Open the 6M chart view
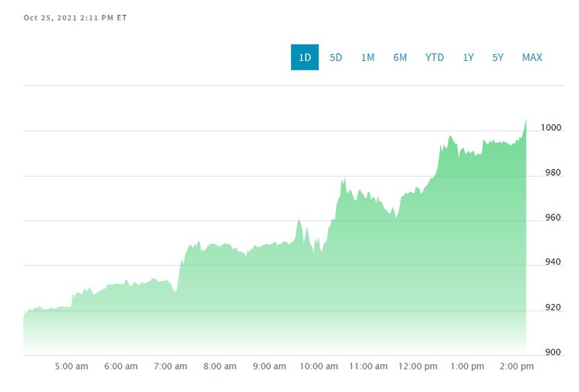The height and width of the screenshot is (392, 579). click(x=400, y=57)
